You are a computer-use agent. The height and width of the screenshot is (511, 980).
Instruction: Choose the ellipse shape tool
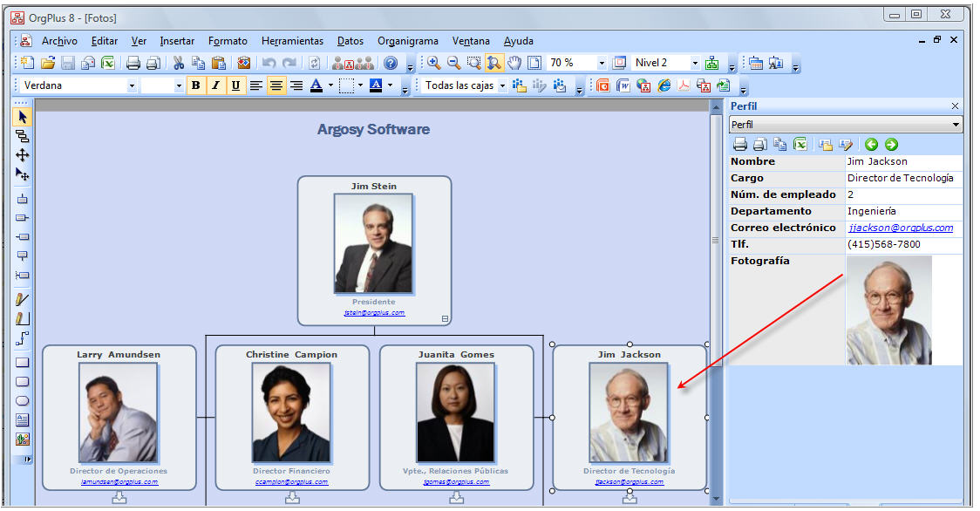click(x=23, y=401)
